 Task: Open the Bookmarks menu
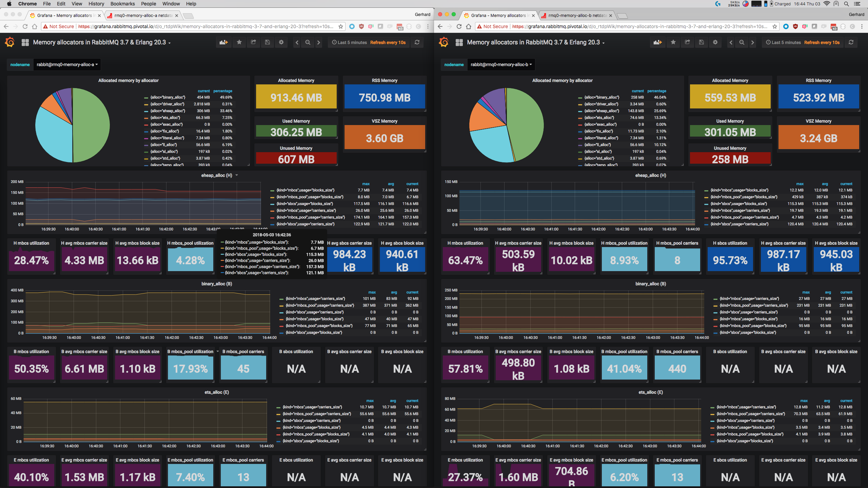coord(122,4)
